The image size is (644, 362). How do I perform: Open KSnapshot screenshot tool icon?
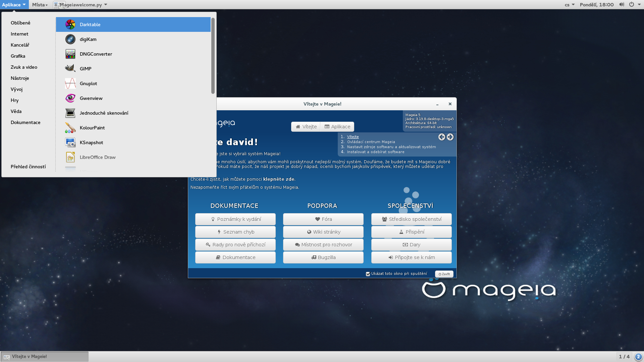click(70, 142)
